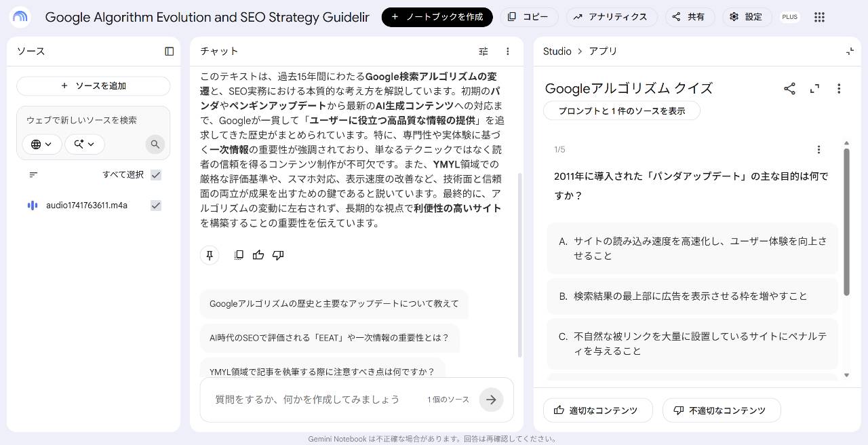Select quiz answer B about 広告
This screenshot has width=868, height=445.
(692, 296)
